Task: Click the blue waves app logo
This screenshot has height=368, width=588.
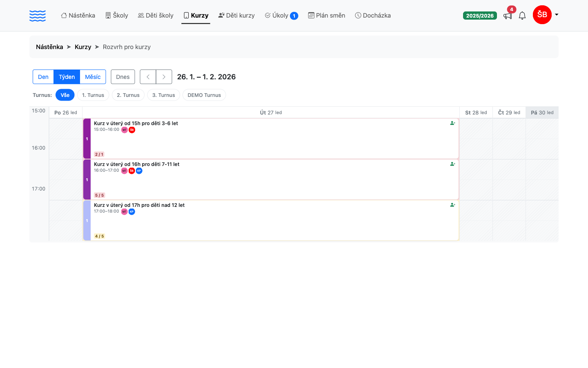Action: point(38,16)
